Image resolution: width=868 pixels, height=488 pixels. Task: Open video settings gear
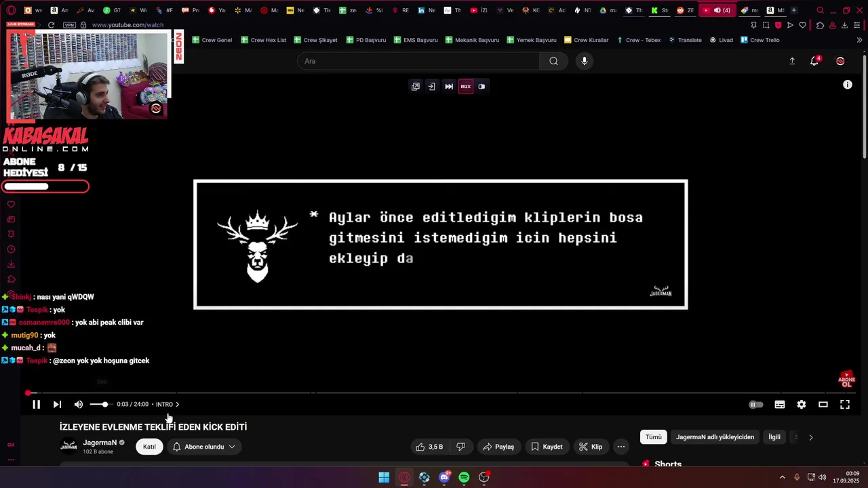tap(802, 405)
